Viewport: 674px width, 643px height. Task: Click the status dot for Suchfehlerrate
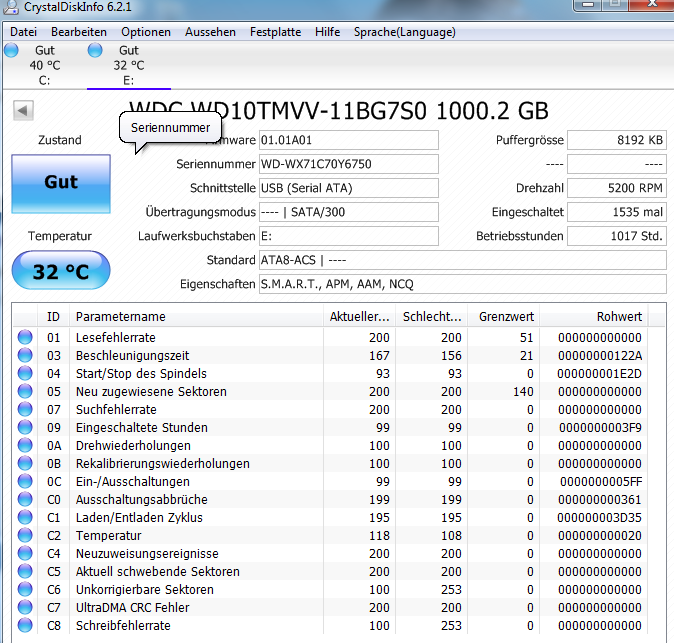[25, 409]
